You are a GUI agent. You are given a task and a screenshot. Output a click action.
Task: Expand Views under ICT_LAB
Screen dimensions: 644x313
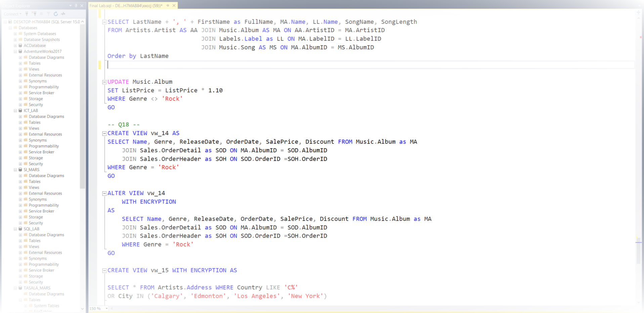pos(20,128)
